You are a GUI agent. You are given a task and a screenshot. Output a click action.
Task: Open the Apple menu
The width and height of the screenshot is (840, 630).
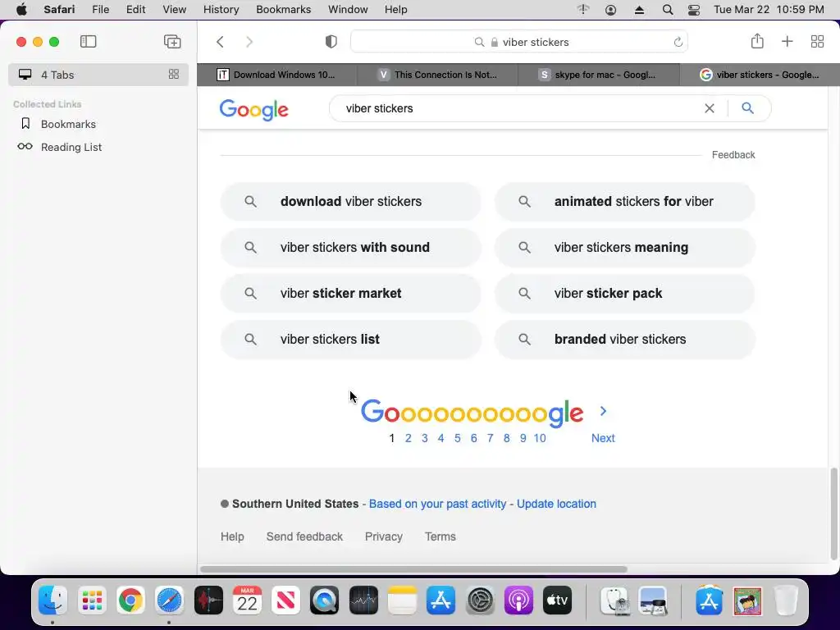coord(21,10)
